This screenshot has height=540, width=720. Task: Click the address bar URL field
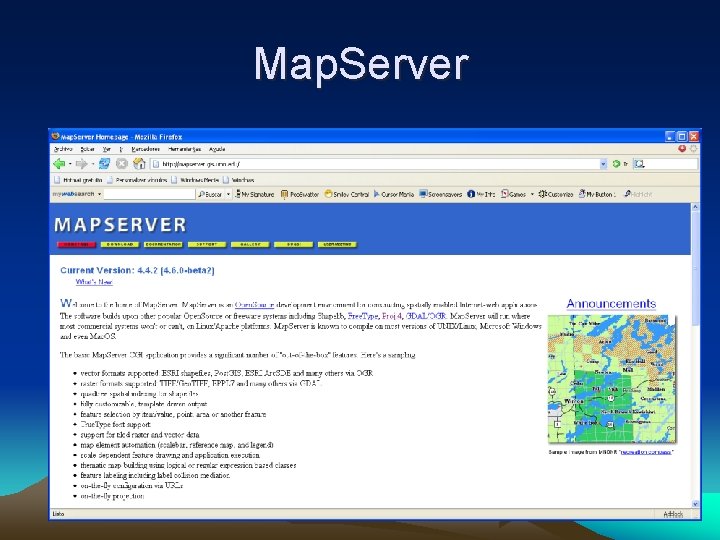374,164
